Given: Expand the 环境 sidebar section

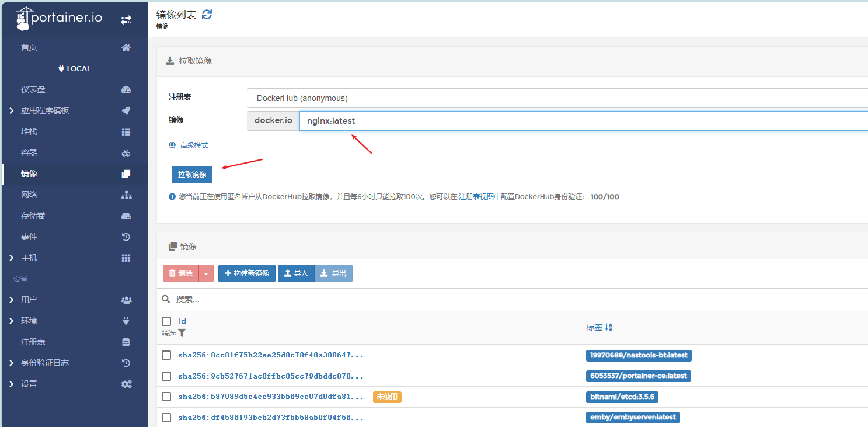Looking at the screenshot, I should pyautogui.click(x=12, y=321).
